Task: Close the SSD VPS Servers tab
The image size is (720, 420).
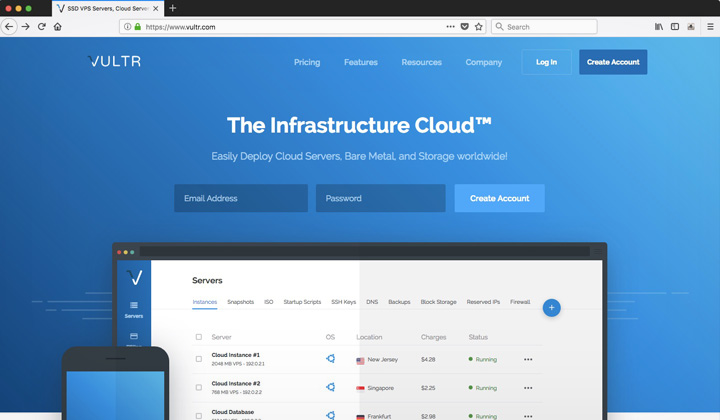Action: coord(156,8)
